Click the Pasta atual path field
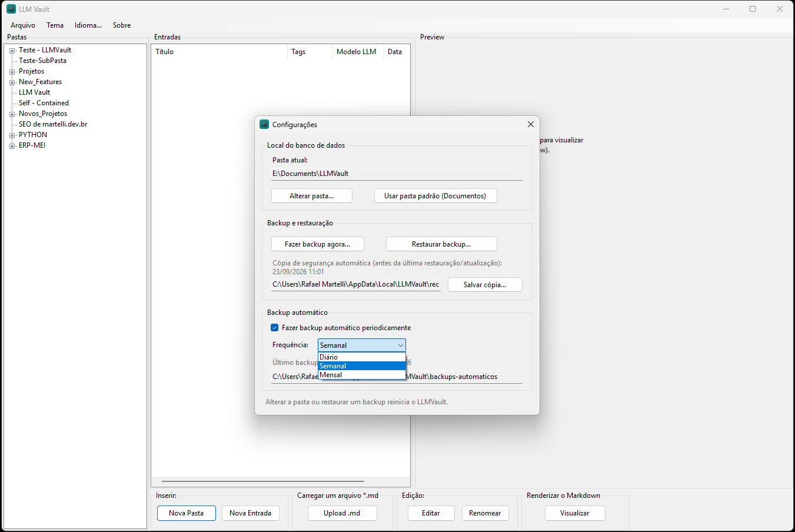Viewport: 795px width, 532px height. [397, 174]
